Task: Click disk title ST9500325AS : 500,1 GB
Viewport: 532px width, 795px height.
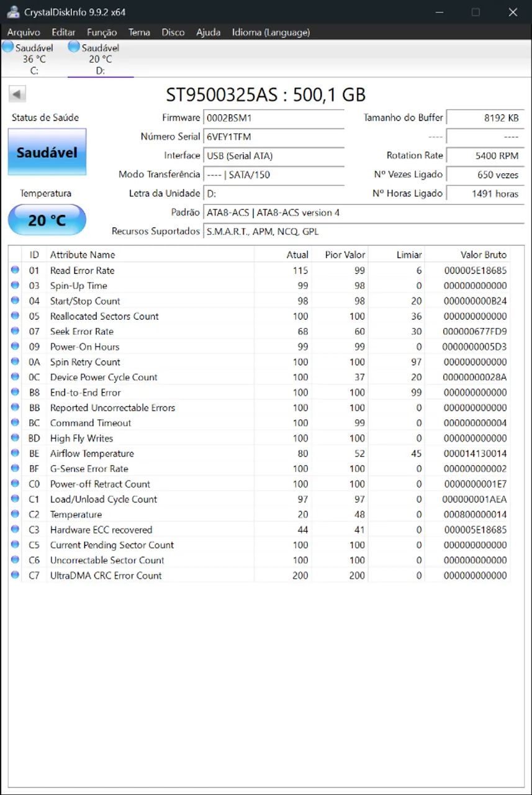Action: click(x=266, y=94)
